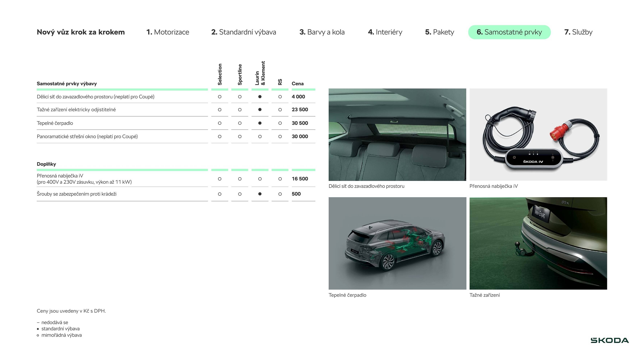
Task: Click the Škoda logo in the corner
Action: [x=610, y=340]
